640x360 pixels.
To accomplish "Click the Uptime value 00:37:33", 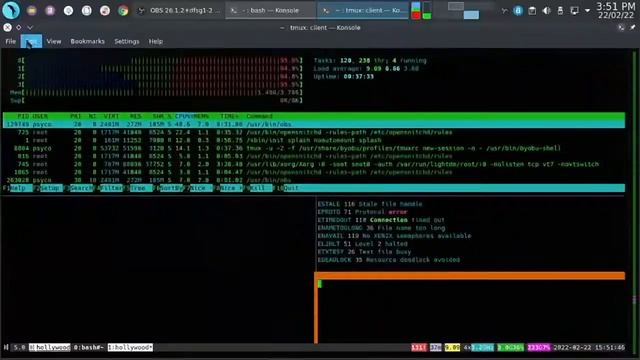I will pos(358,76).
